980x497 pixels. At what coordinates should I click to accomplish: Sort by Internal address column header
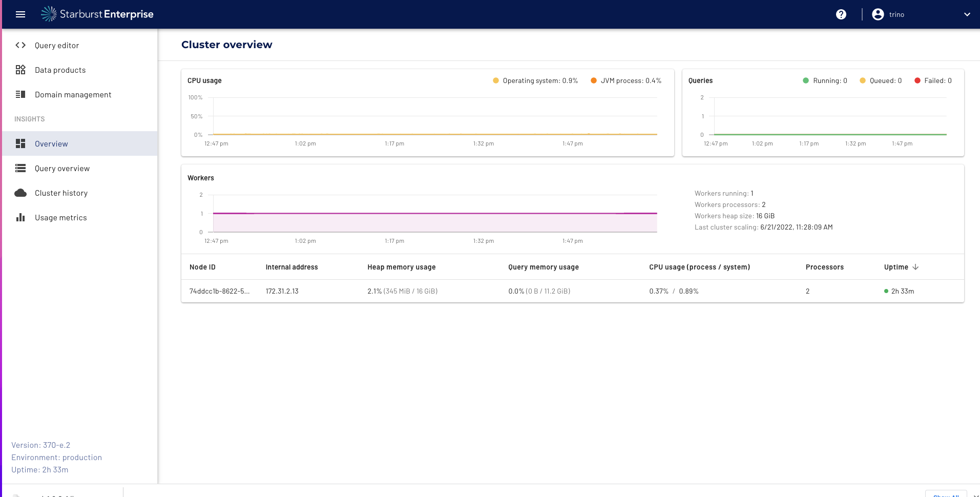[x=291, y=267]
